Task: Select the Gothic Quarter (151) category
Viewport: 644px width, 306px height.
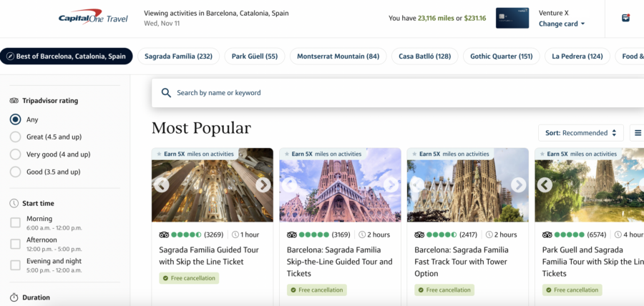Action: pos(501,56)
